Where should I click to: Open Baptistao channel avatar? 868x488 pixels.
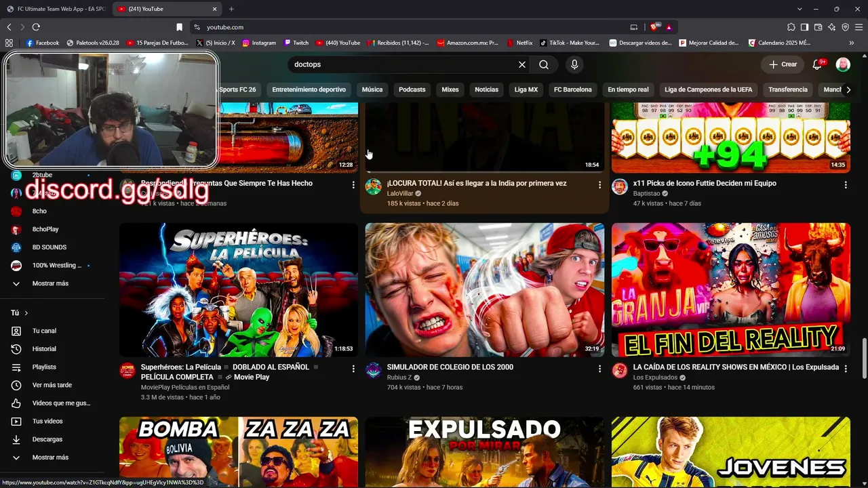[x=620, y=186]
